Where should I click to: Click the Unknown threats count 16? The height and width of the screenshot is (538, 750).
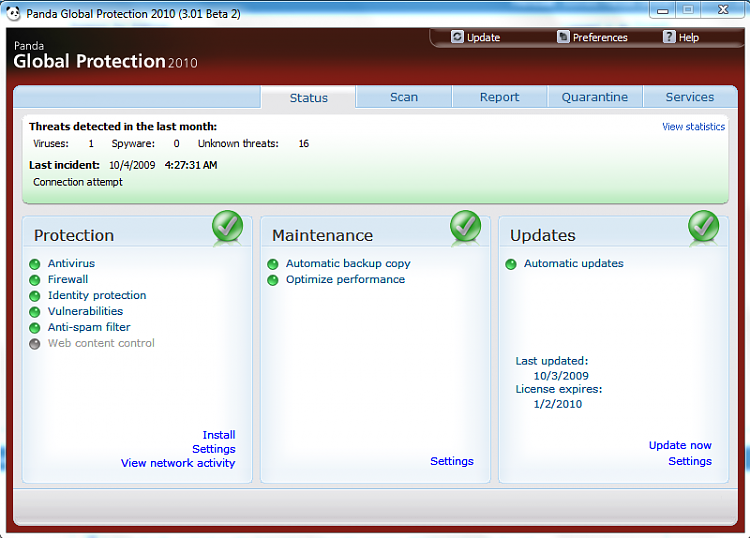pos(304,144)
